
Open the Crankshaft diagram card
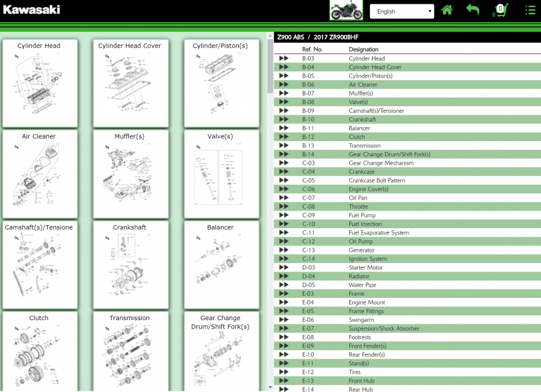(131, 265)
